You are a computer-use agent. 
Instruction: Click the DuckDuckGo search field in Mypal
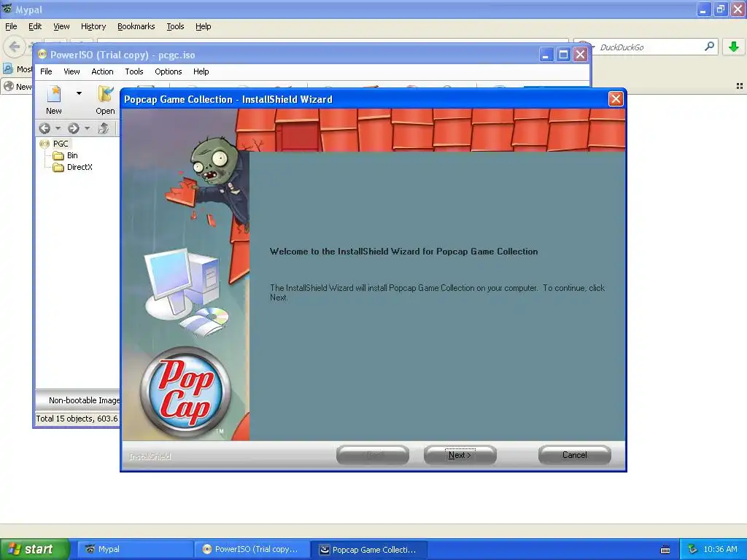(x=648, y=47)
